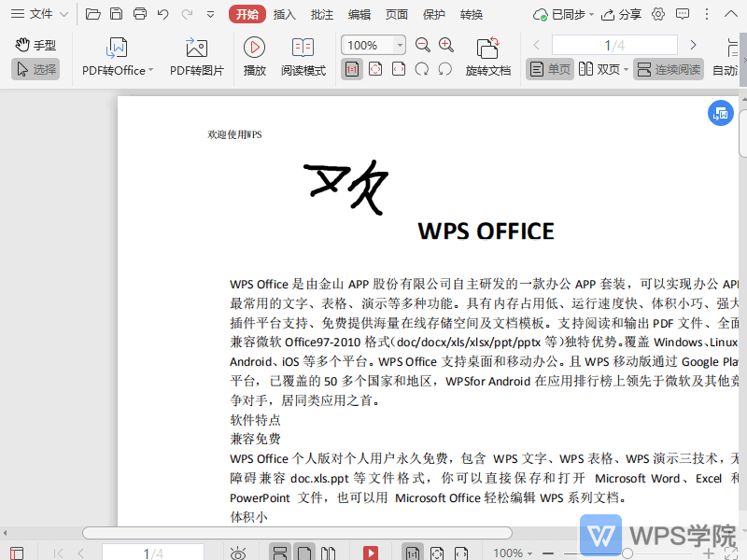Click the status bar page field 1/4
747x560 pixels.
tap(153, 553)
